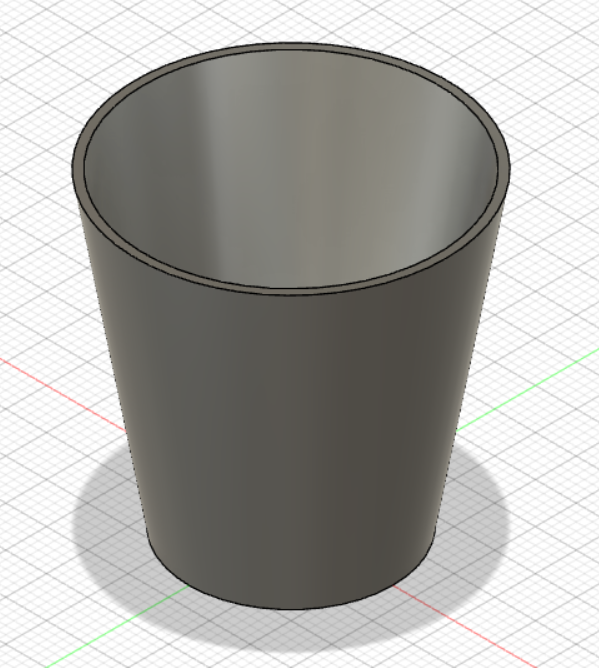Select the bottom circular edge of the cup
The height and width of the screenshot is (668, 599).
(x=291, y=609)
